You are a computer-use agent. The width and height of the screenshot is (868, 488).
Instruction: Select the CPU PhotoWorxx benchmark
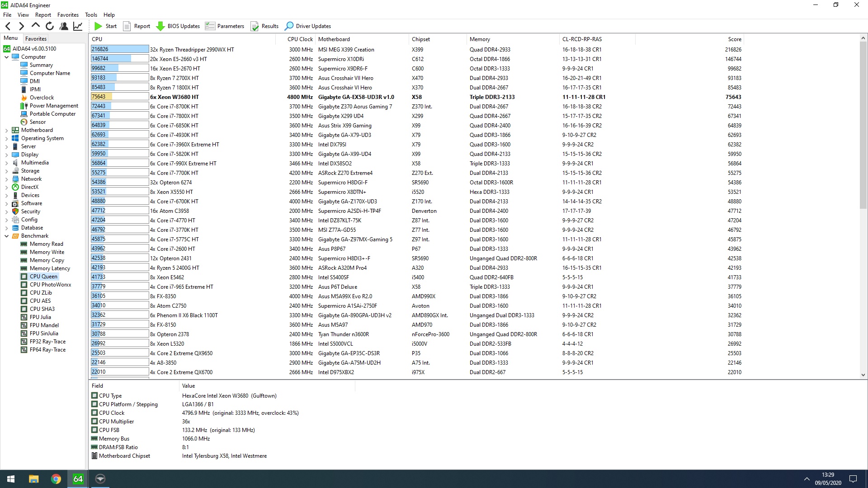(x=50, y=285)
